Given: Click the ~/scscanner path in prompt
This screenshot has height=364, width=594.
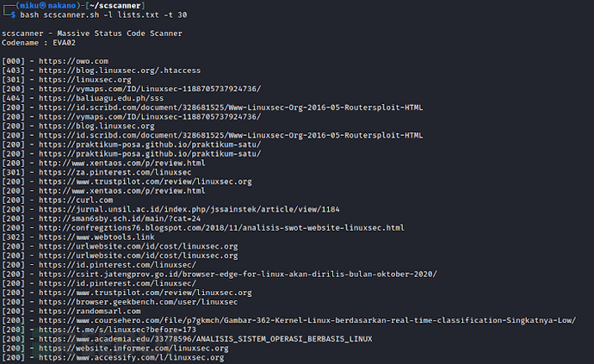Looking at the screenshot, I should (115, 6).
